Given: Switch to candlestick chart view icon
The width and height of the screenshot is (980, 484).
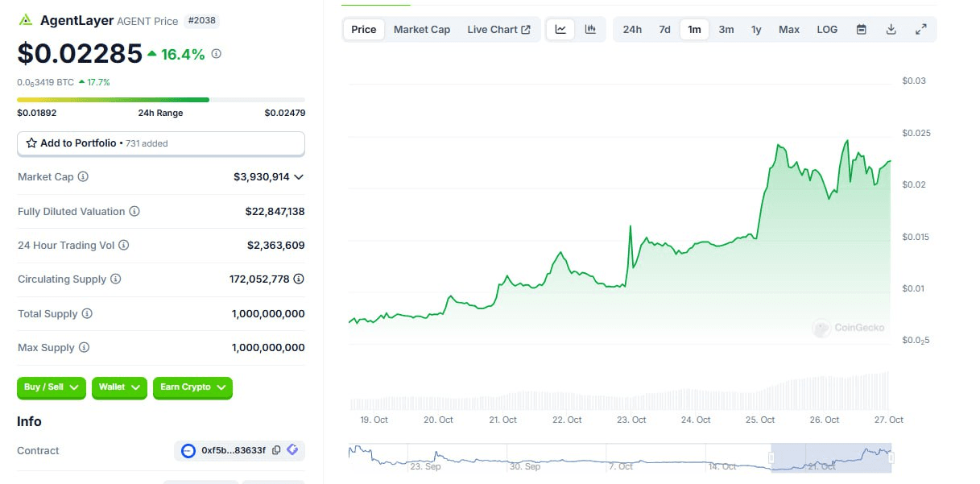Looking at the screenshot, I should coord(590,30).
